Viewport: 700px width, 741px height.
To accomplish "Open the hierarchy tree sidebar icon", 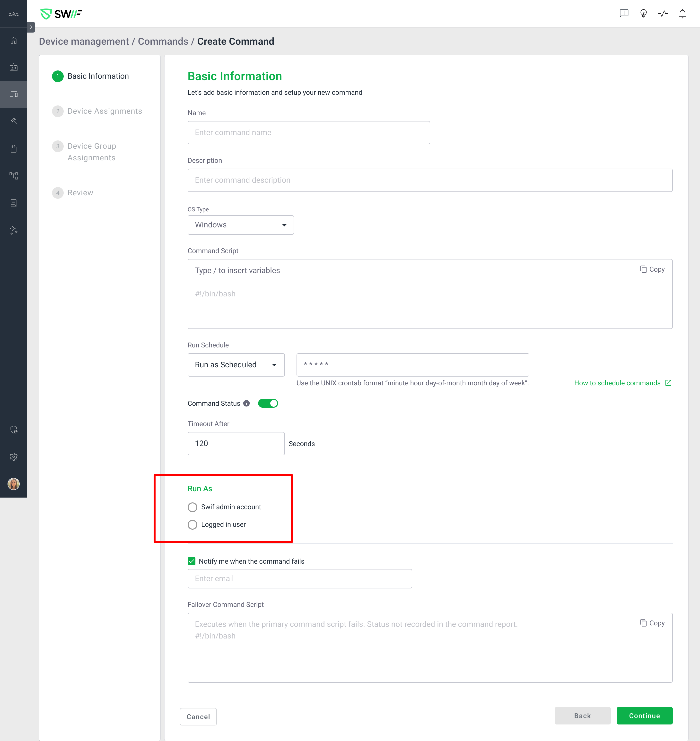I will [x=13, y=176].
